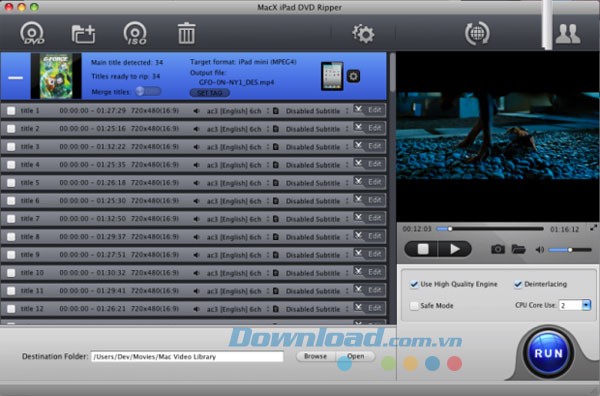Select the iPad output profile icon
Screen dimensions: 600x396
(332, 76)
